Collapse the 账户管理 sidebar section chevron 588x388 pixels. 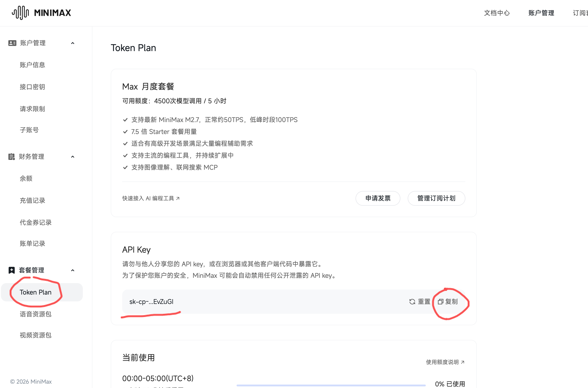pos(73,43)
